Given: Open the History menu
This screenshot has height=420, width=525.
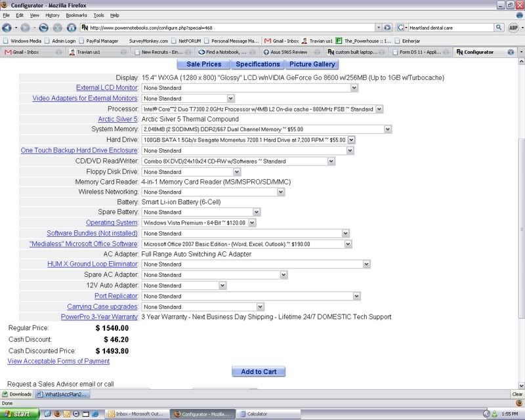Looking at the screenshot, I should (52, 15).
